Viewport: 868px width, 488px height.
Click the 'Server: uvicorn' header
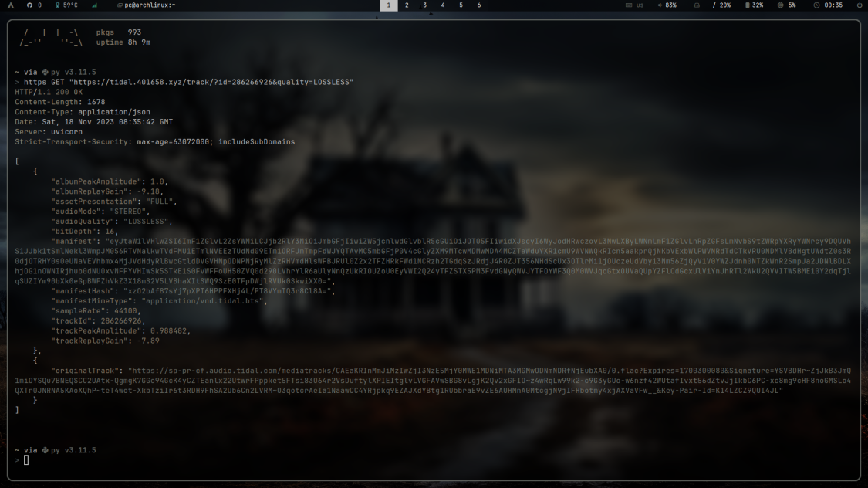(49, 132)
